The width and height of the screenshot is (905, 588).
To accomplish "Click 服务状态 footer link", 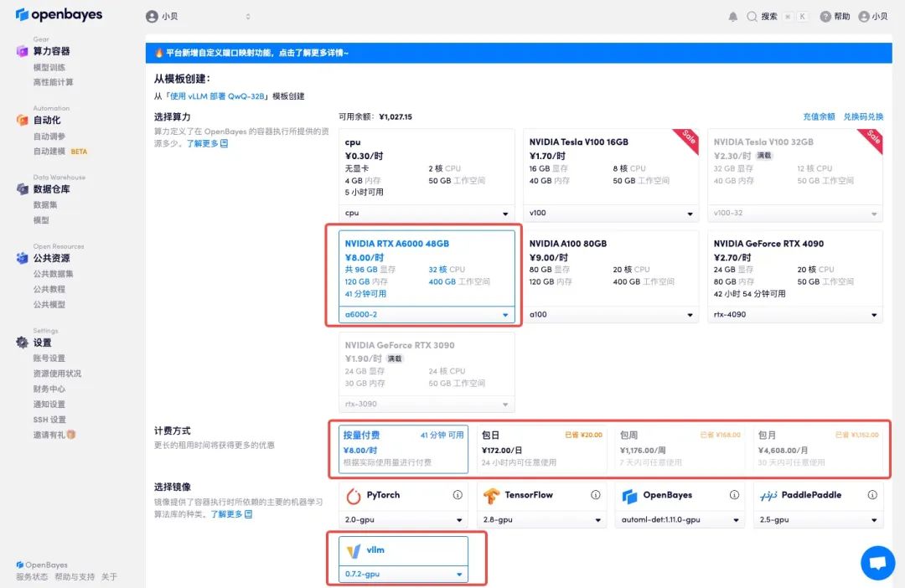I will click(x=32, y=577).
